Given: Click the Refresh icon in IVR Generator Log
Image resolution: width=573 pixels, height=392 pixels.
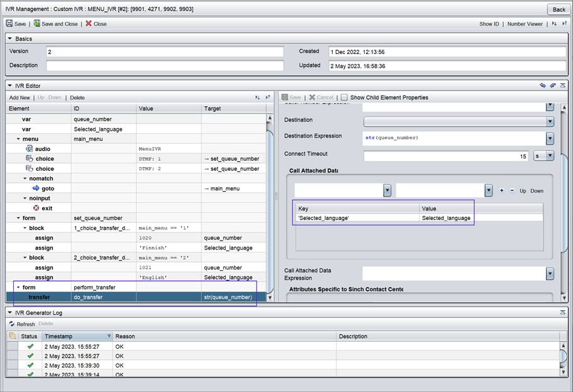Looking at the screenshot, I should click(11, 324).
